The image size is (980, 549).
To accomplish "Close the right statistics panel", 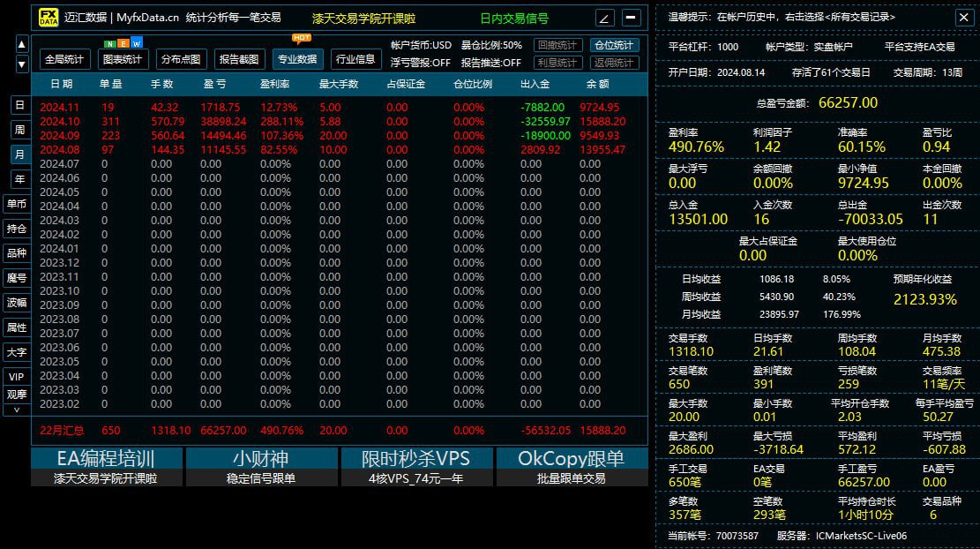I will click(964, 18).
